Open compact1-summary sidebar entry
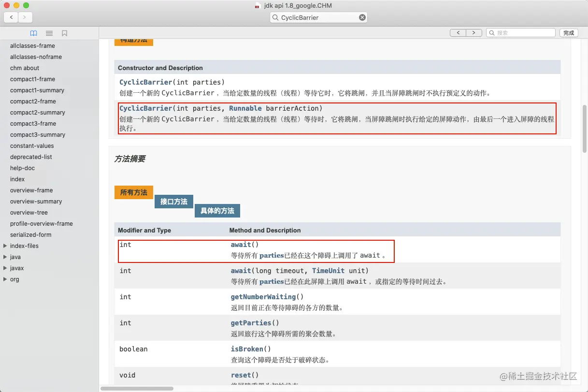This screenshot has width=588, height=392. coord(37,90)
